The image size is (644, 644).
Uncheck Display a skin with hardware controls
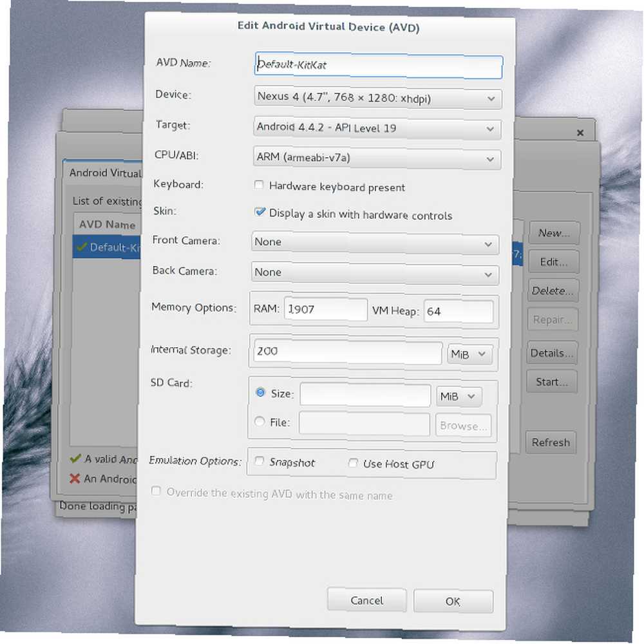point(260,212)
